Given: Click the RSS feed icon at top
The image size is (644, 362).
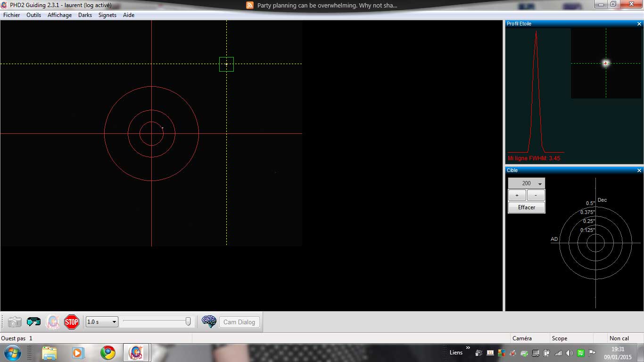Looking at the screenshot, I should point(250,5).
